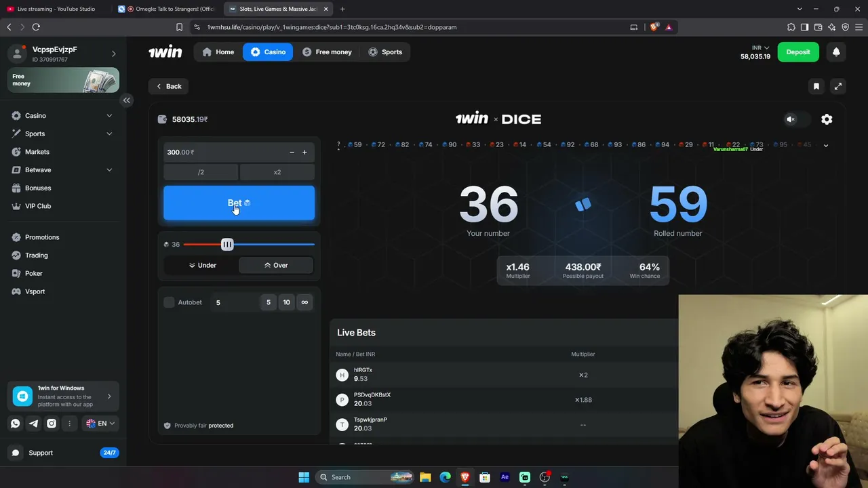
Task: Open the Brave Shields icon in address bar
Action: [654, 27]
